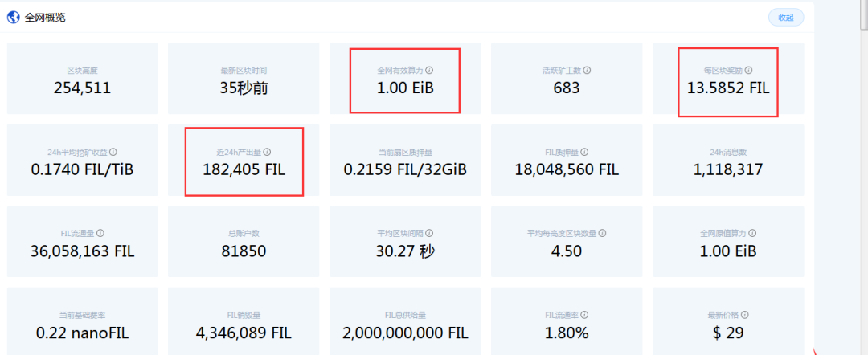Click the 区块高度 label

click(x=83, y=71)
